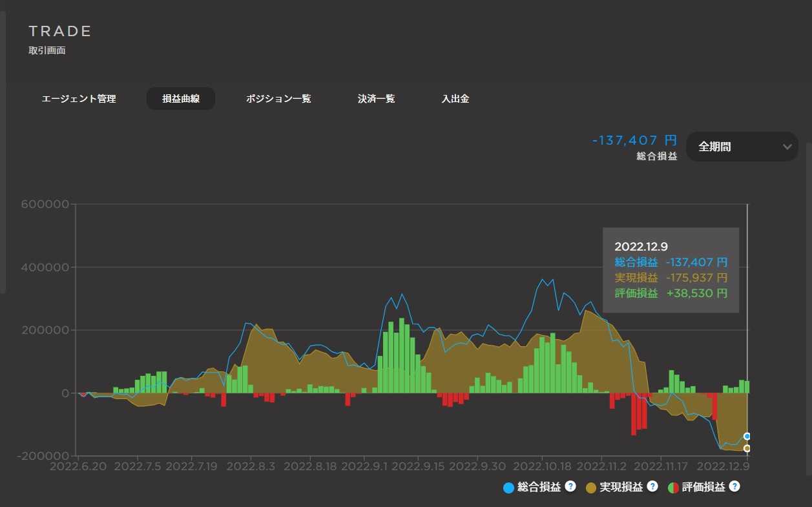Click the gold end-point marker on the chart
Screen dimensions: 812x507
(x=747, y=448)
